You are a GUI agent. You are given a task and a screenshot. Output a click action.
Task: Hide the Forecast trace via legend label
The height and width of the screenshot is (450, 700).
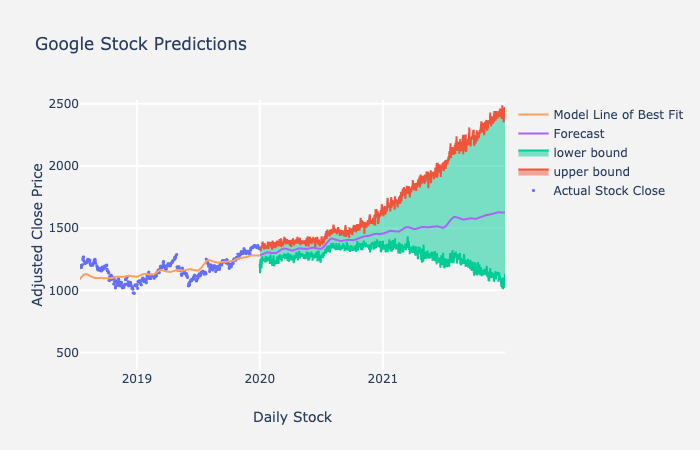click(580, 134)
